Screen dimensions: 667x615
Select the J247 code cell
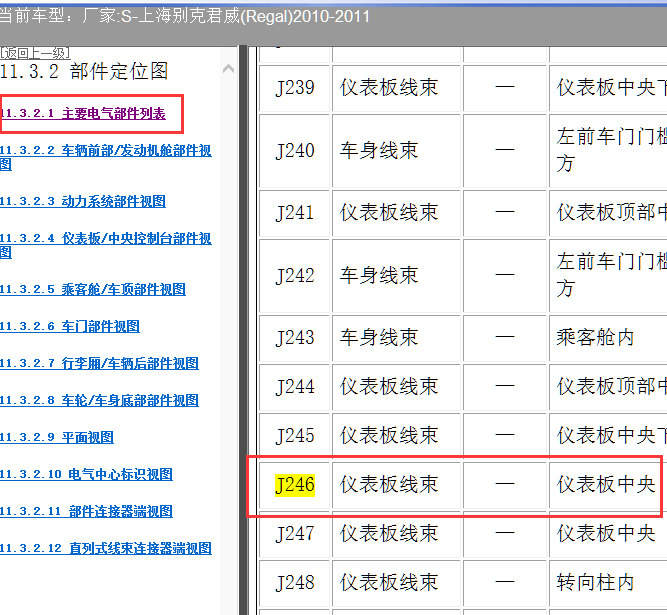pyautogui.click(x=295, y=534)
